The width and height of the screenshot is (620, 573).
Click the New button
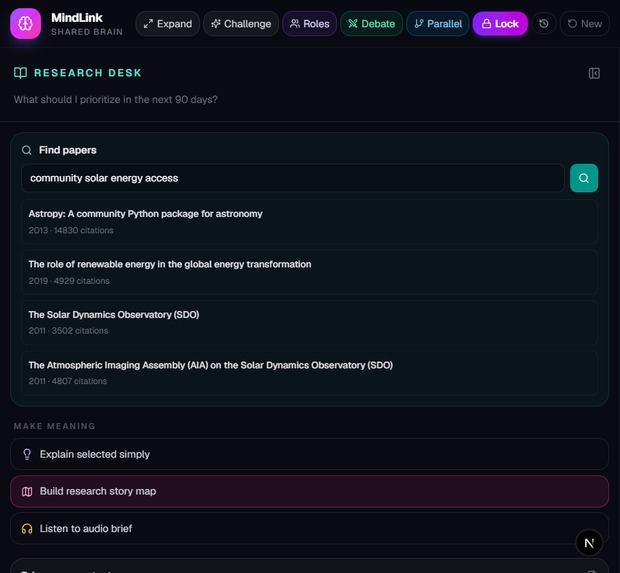click(585, 24)
